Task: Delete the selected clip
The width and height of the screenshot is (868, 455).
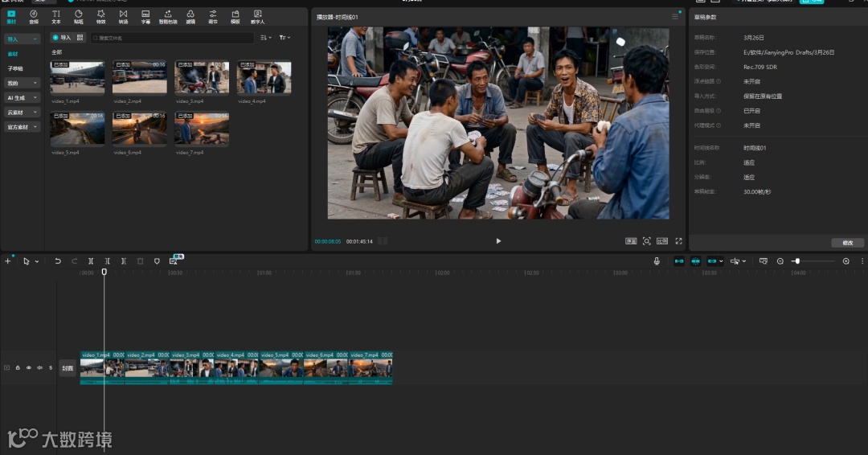Action: point(140,261)
